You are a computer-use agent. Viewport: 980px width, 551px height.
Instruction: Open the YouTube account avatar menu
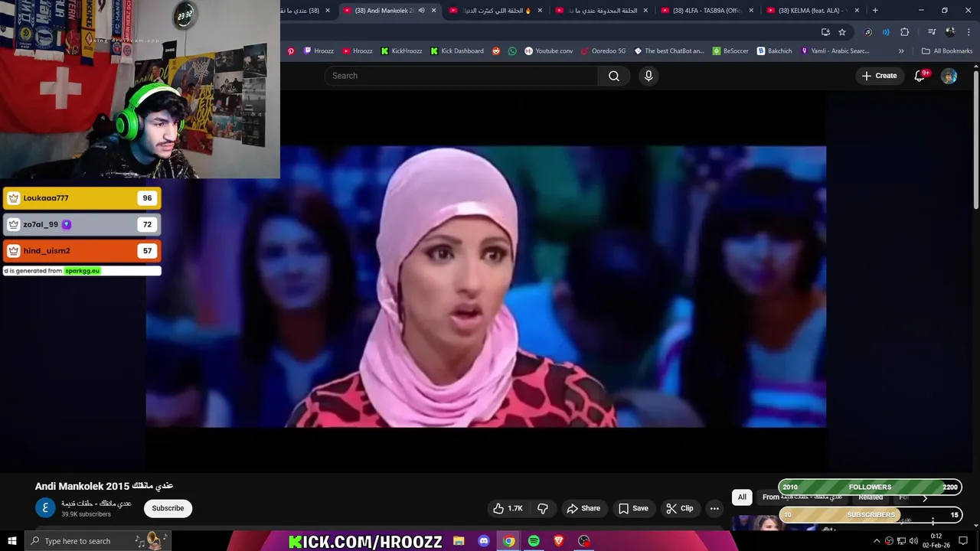click(x=949, y=76)
